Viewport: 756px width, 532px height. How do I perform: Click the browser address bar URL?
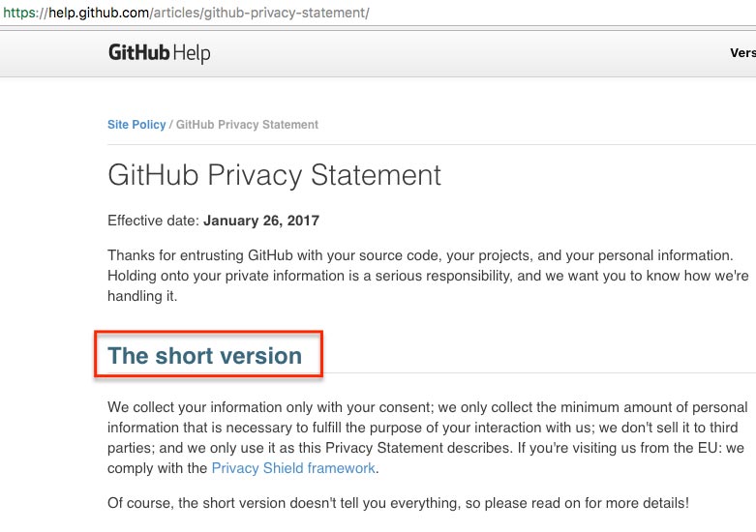(186, 13)
